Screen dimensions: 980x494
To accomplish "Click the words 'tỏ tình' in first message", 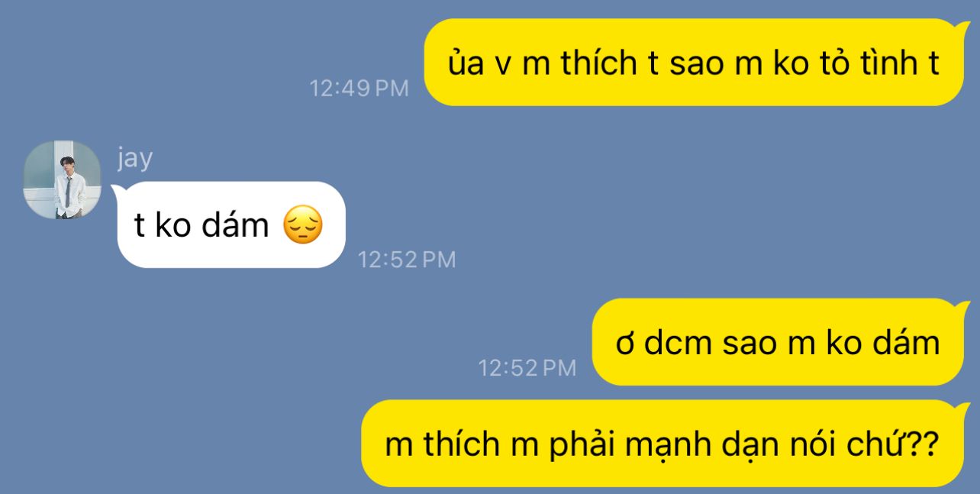I will click(x=867, y=63).
